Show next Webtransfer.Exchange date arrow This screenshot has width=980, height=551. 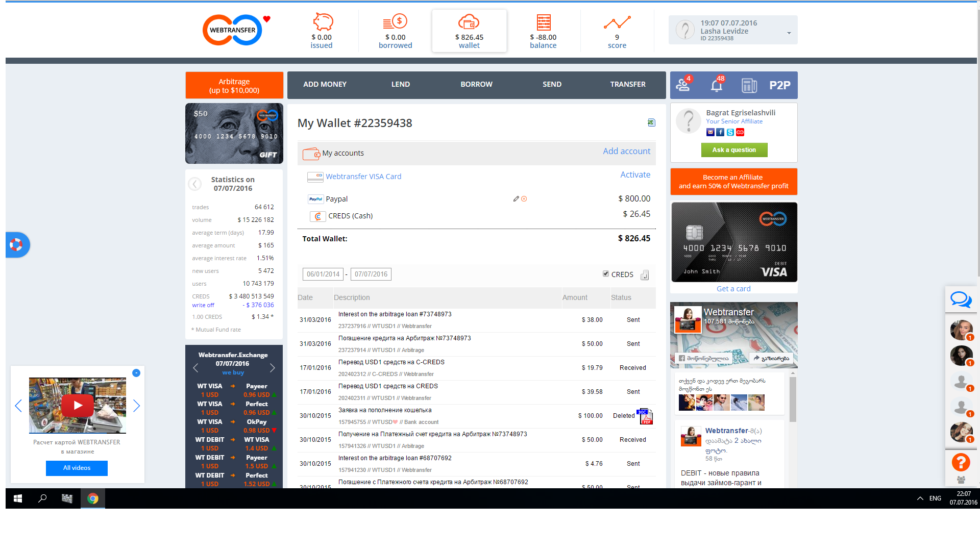(x=273, y=368)
